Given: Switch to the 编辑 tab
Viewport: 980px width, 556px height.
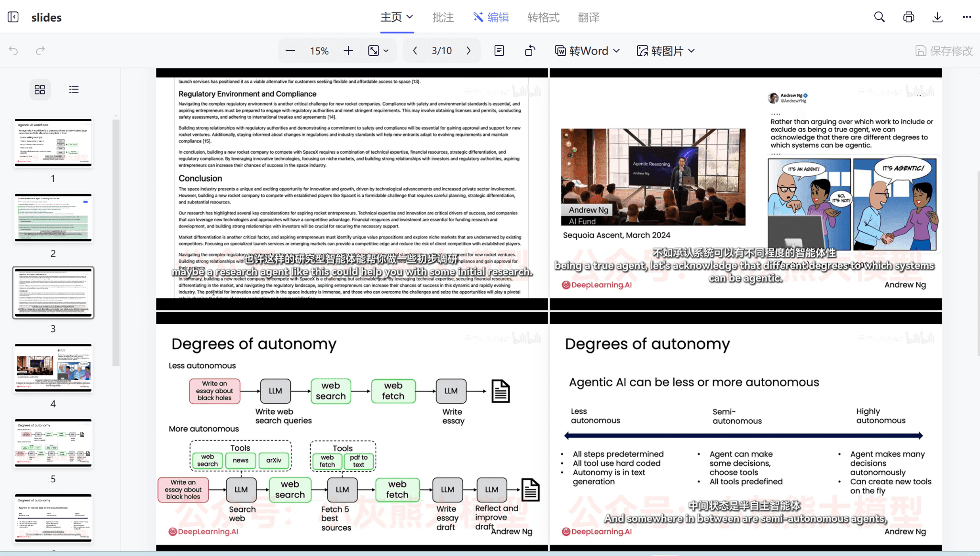Looking at the screenshot, I should [491, 17].
